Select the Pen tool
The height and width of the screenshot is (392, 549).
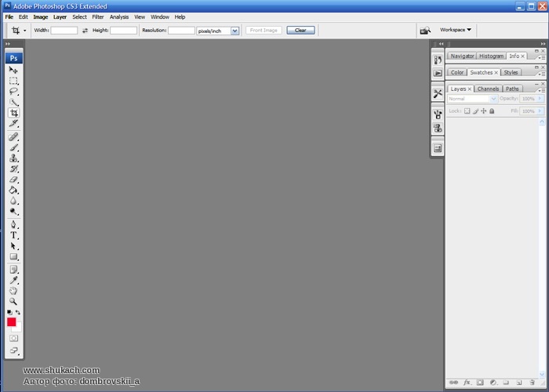tap(13, 225)
